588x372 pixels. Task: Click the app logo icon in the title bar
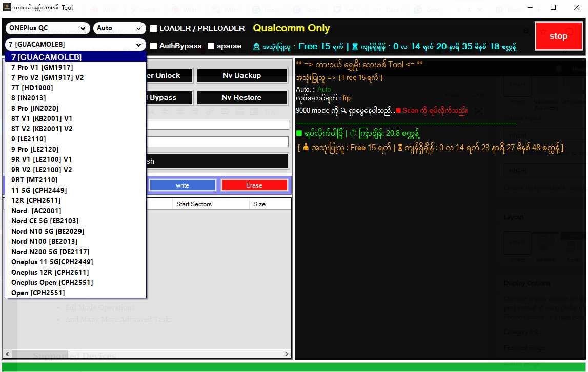pos(6,7)
